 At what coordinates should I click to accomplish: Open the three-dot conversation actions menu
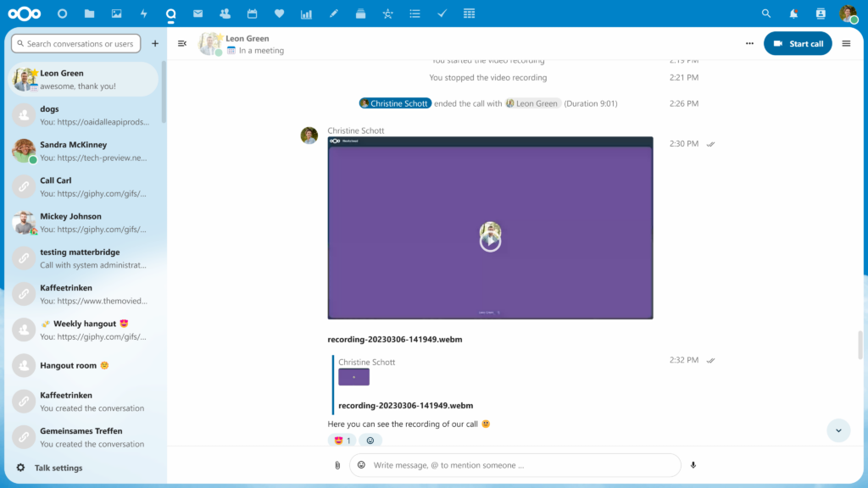coord(748,43)
